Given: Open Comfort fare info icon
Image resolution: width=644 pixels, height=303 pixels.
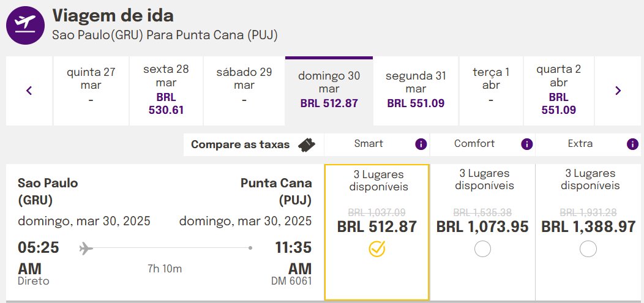Looking at the screenshot, I should pyautogui.click(x=526, y=144).
